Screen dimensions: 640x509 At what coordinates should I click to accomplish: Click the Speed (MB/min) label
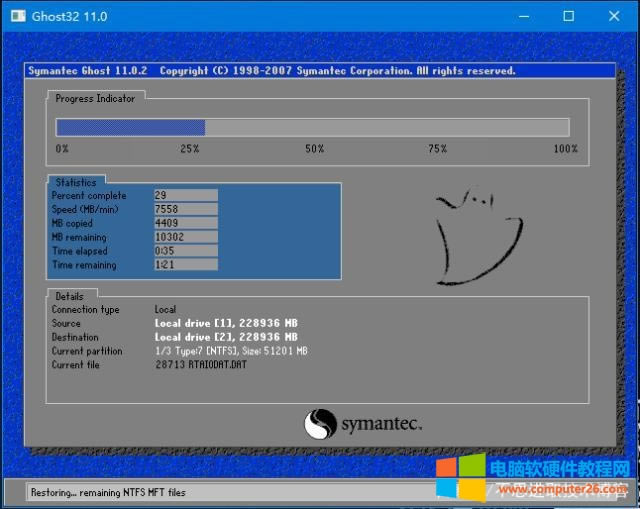pyautogui.click(x=85, y=209)
